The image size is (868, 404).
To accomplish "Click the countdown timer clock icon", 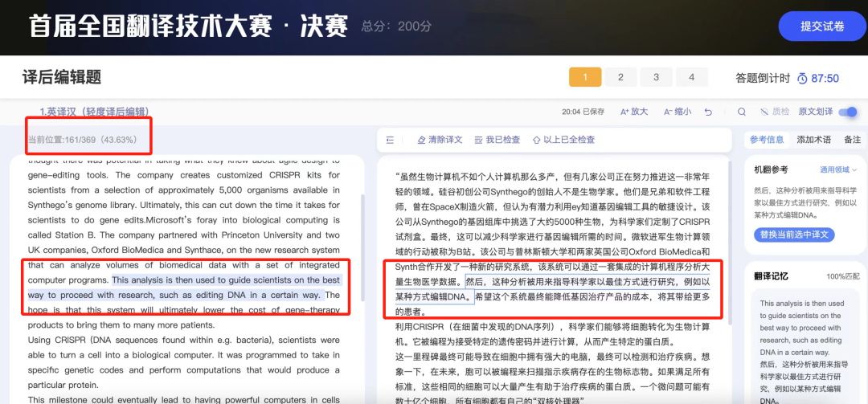I will 802,79.
